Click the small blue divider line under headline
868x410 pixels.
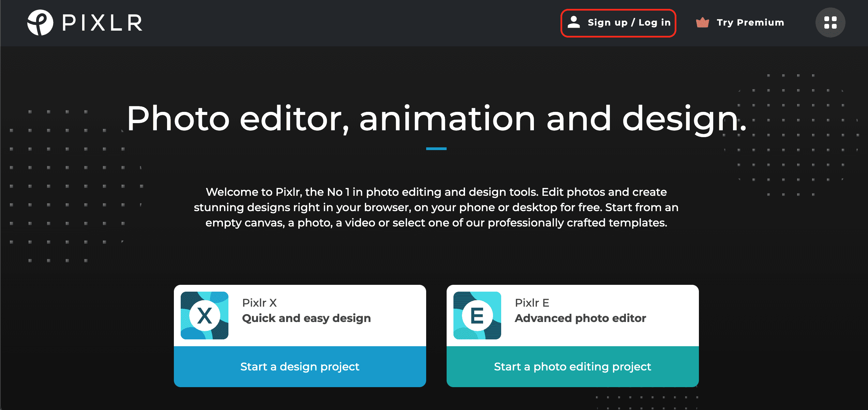436,149
